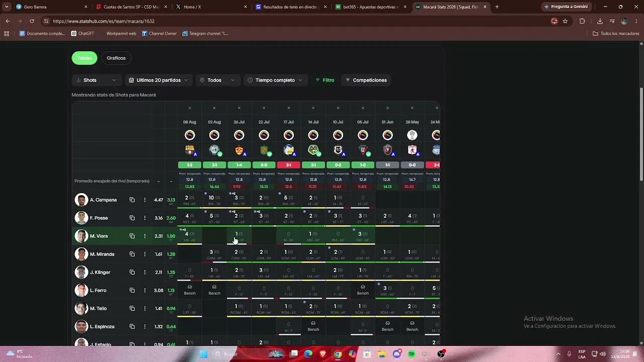Click the Macará badge above the 22 Jul match
Viewport: 644px width, 362px height.
click(x=264, y=135)
